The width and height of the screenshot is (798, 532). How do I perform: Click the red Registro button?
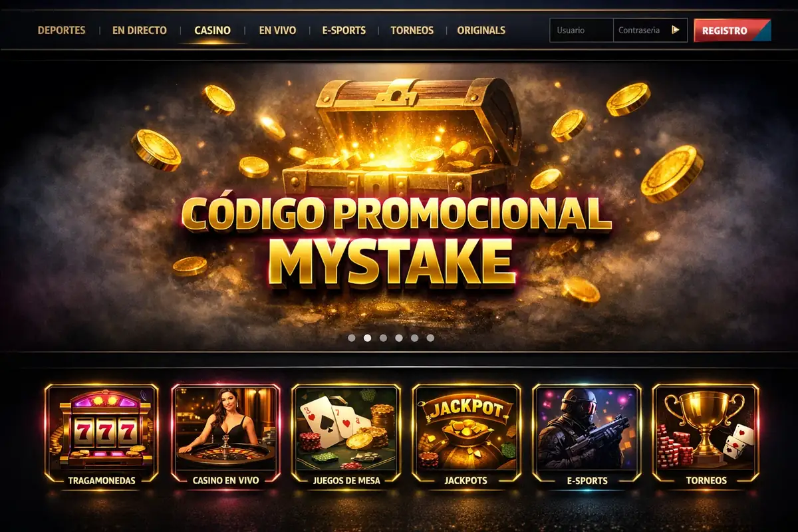732,30
